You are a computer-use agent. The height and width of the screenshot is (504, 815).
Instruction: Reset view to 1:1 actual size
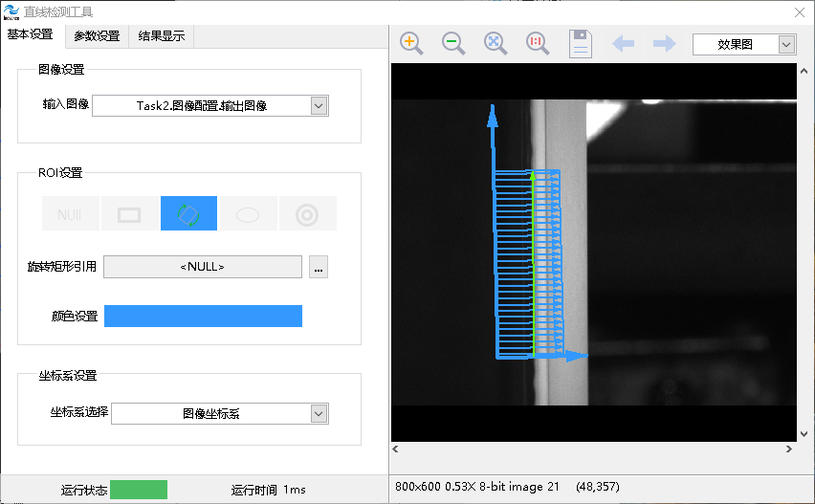pos(538,43)
